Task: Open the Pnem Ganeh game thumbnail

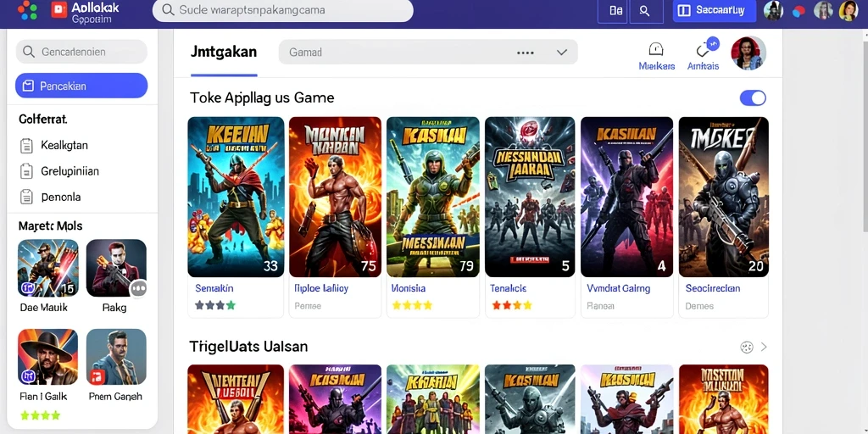Action: pyautogui.click(x=116, y=357)
